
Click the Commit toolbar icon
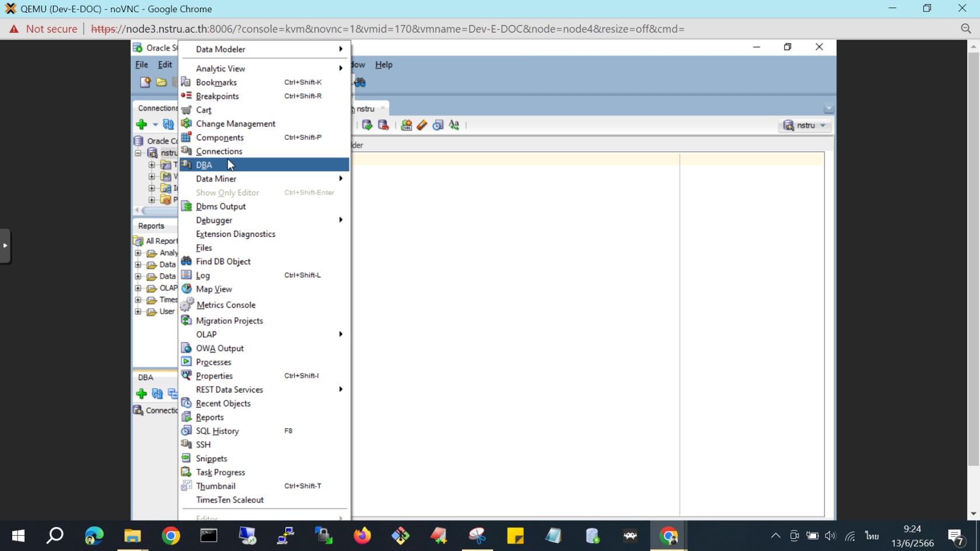[367, 125]
